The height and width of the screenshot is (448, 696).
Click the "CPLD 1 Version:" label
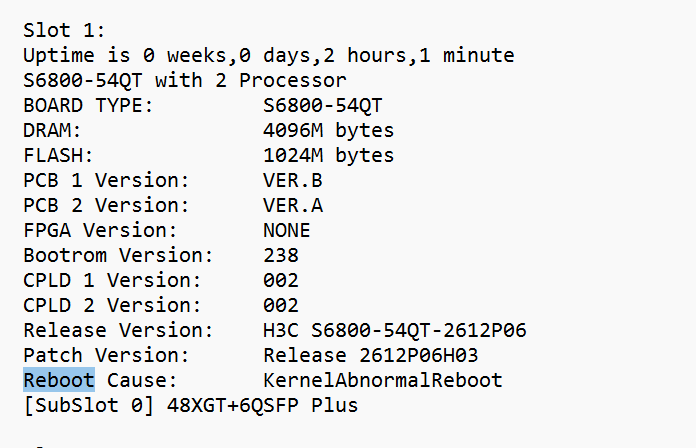[x=112, y=280]
